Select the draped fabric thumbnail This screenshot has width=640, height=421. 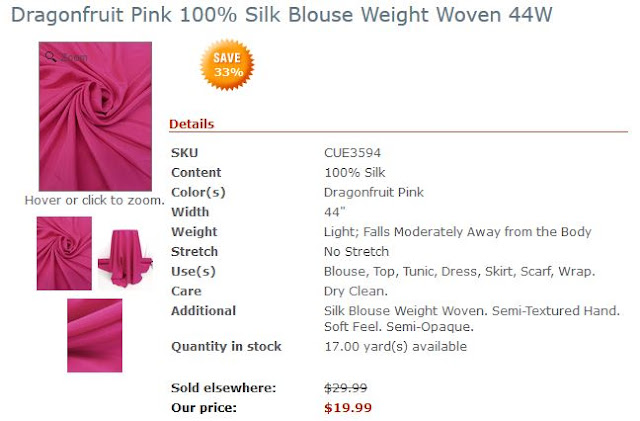coord(125,258)
